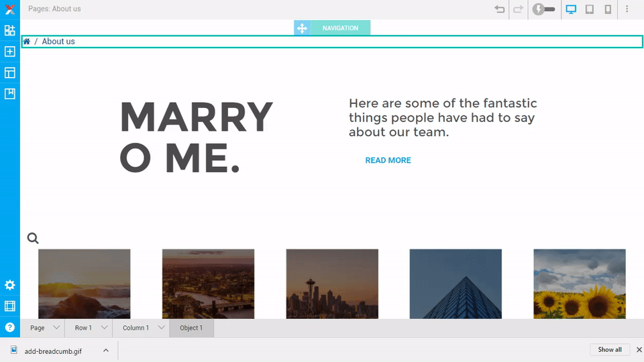The width and height of the screenshot is (644, 362).
Task: Open the saved templates bookmark icon
Action: tap(10, 94)
